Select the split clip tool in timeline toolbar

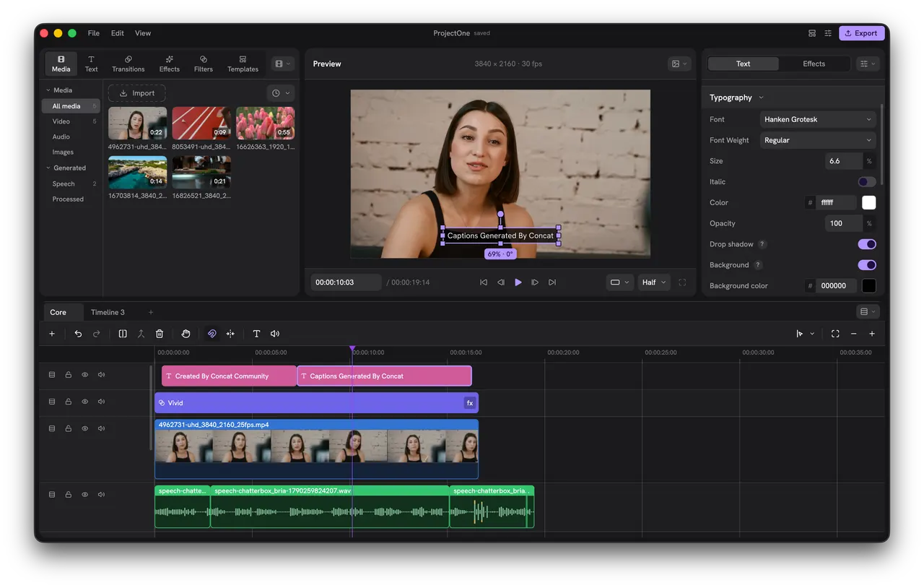click(123, 334)
